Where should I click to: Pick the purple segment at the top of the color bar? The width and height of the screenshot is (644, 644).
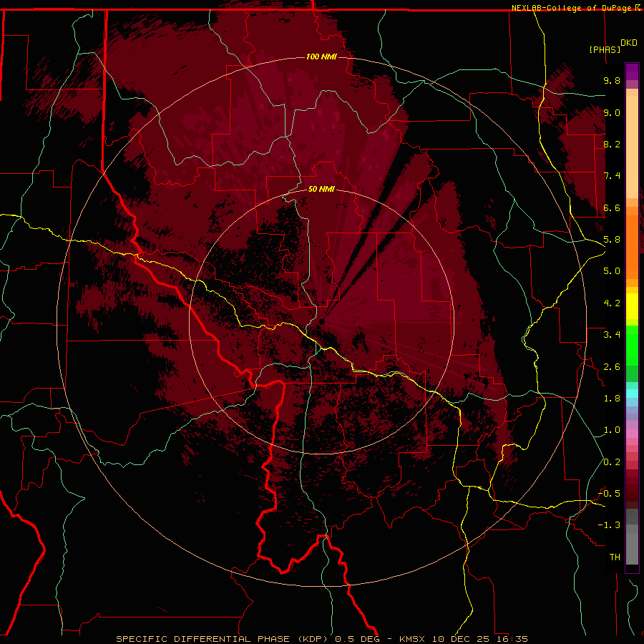(x=632, y=72)
